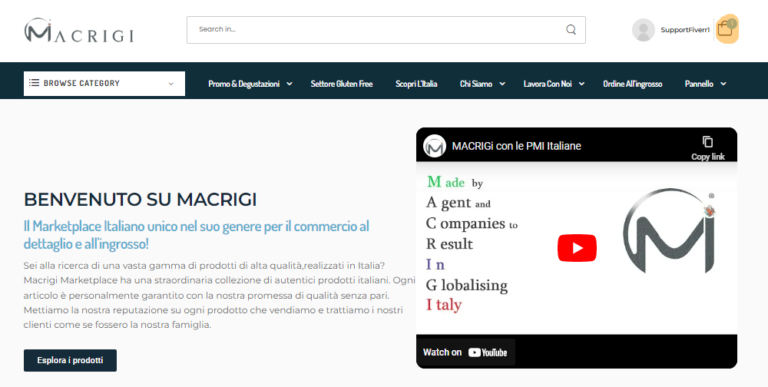Image resolution: width=768 pixels, height=387 pixels.
Task: Click the Macrigi logo in header
Action: (79, 31)
